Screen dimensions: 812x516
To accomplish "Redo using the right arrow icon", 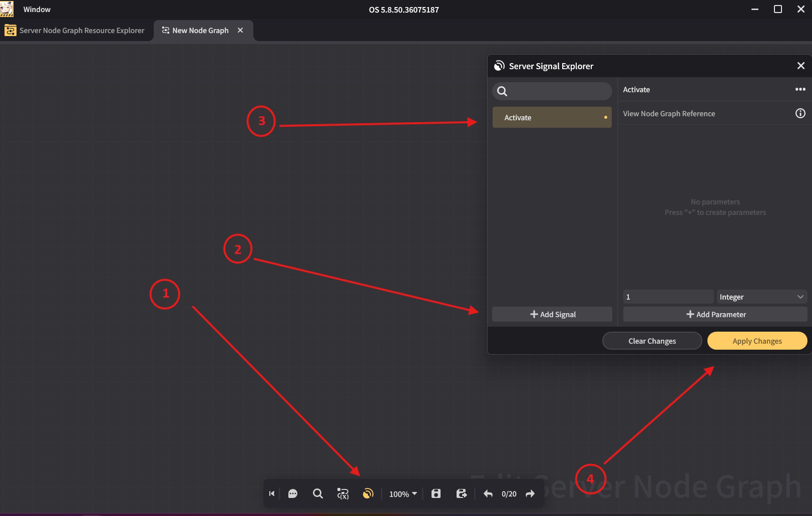I will click(x=530, y=494).
